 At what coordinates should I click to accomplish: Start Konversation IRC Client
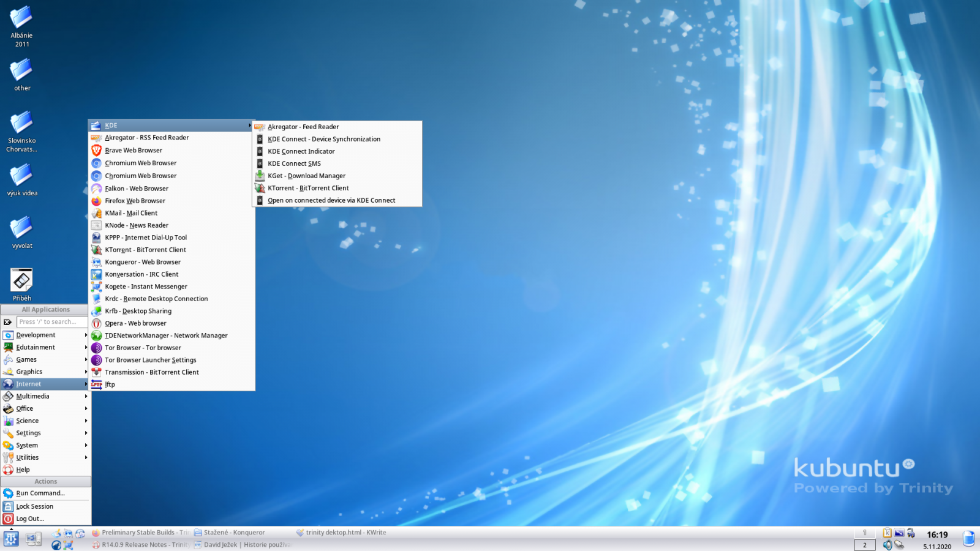141,274
